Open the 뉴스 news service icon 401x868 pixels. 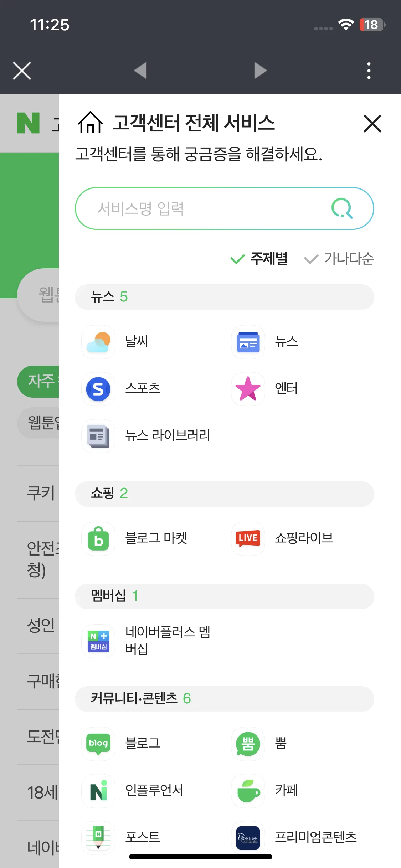[x=248, y=342]
